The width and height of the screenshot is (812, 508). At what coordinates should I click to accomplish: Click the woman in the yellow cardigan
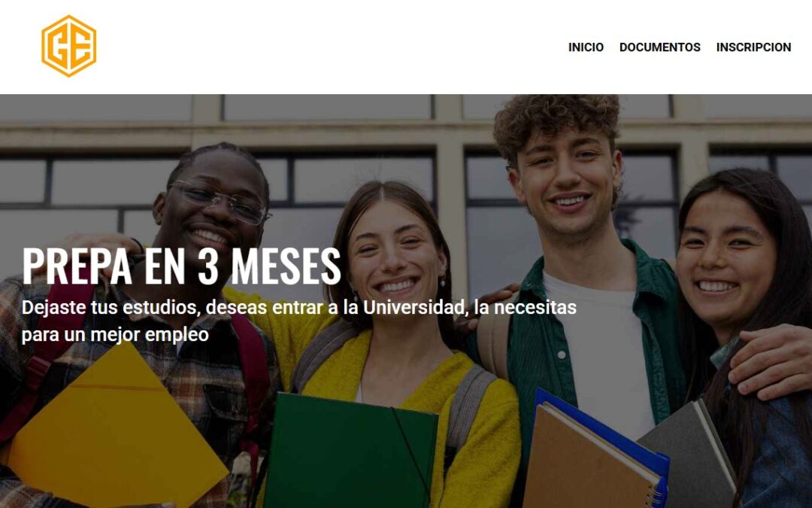pos(393,321)
